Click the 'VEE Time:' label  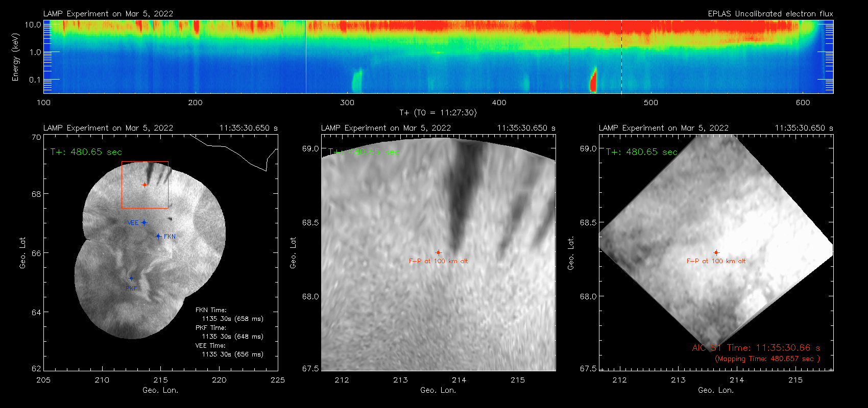coord(211,345)
